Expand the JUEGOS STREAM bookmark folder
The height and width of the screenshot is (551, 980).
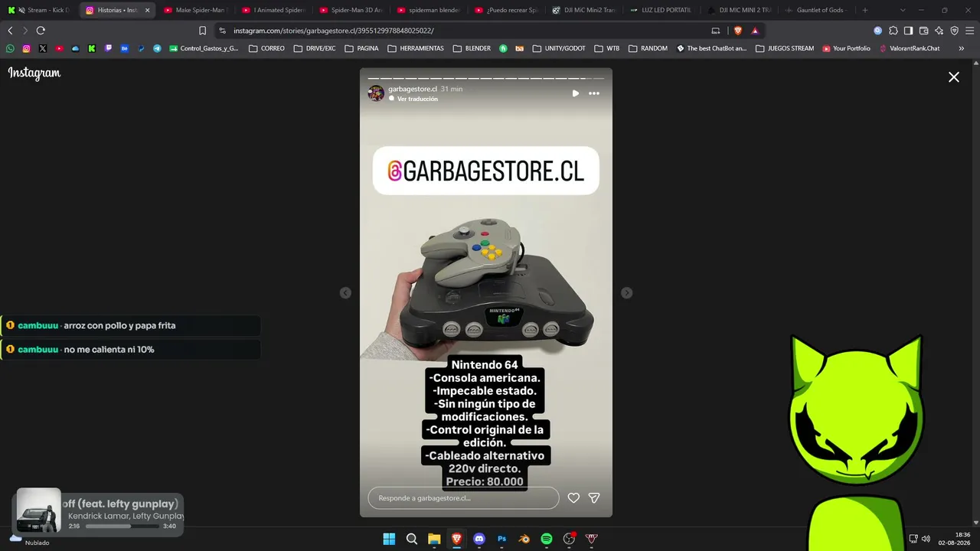coord(785,48)
